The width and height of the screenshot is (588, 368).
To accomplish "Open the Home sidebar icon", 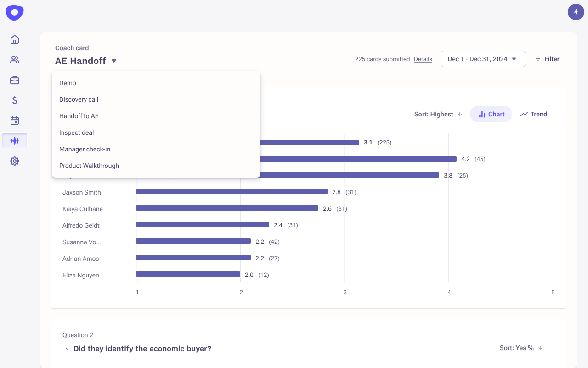I will tap(15, 40).
